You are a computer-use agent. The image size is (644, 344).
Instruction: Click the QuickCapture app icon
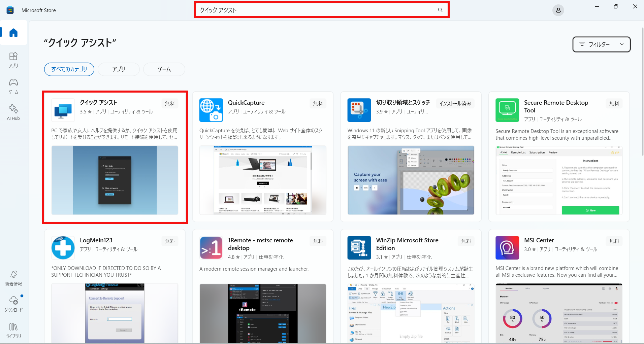211,110
